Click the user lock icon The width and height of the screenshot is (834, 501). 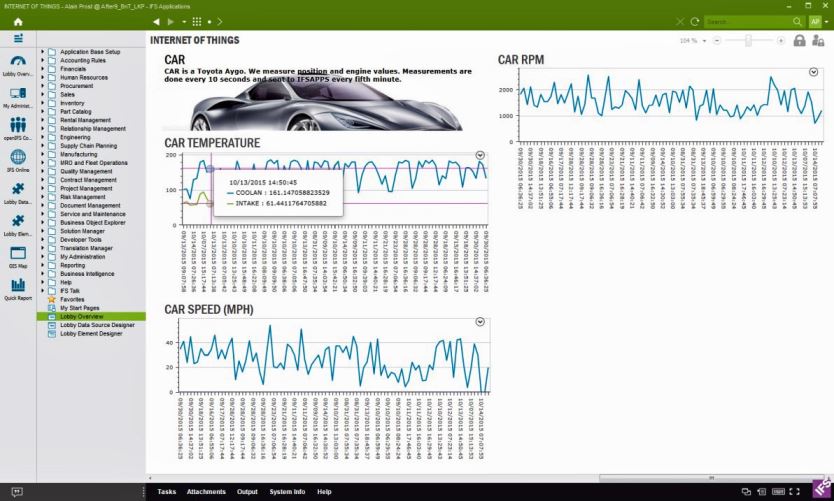[x=818, y=40]
